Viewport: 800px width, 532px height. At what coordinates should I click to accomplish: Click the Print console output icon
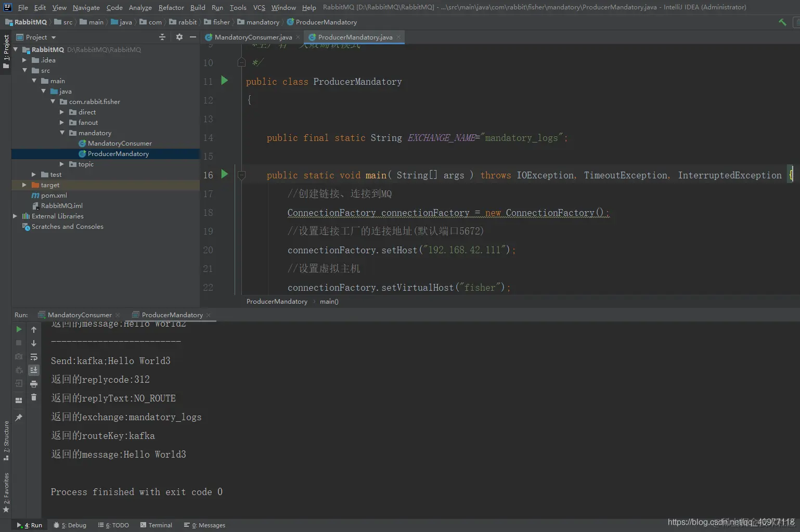pos(34,384)
